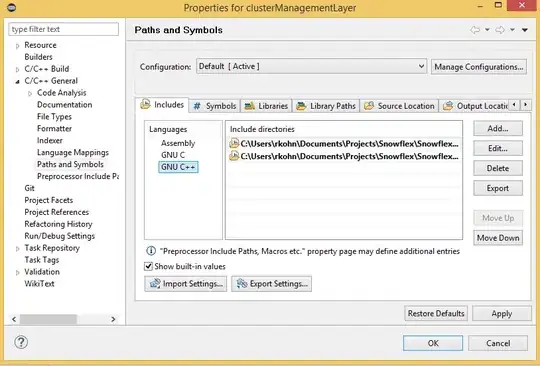Click the second include directory folder icon
The width and height of the screenshot is (540, 366).
coord(234,156)
